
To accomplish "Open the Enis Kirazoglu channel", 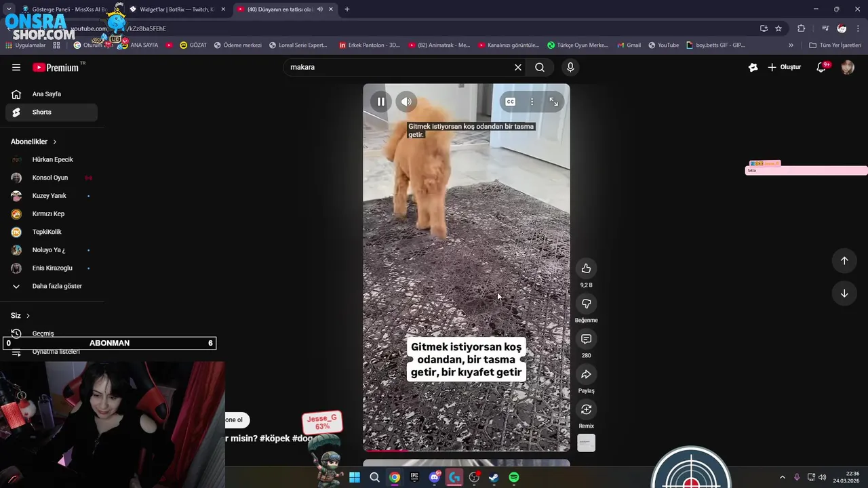I will (x=52, y=268).
